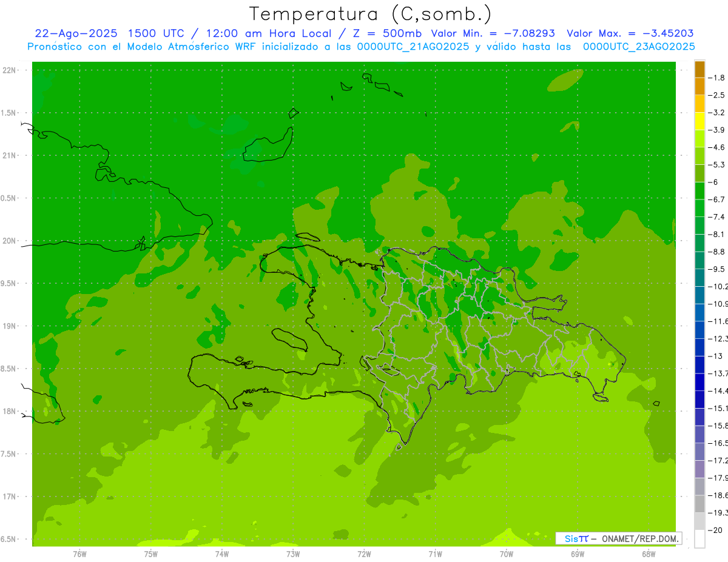
Task: Click the "Valor Max. = -3.45203" value
Action: tap(630, 33)
